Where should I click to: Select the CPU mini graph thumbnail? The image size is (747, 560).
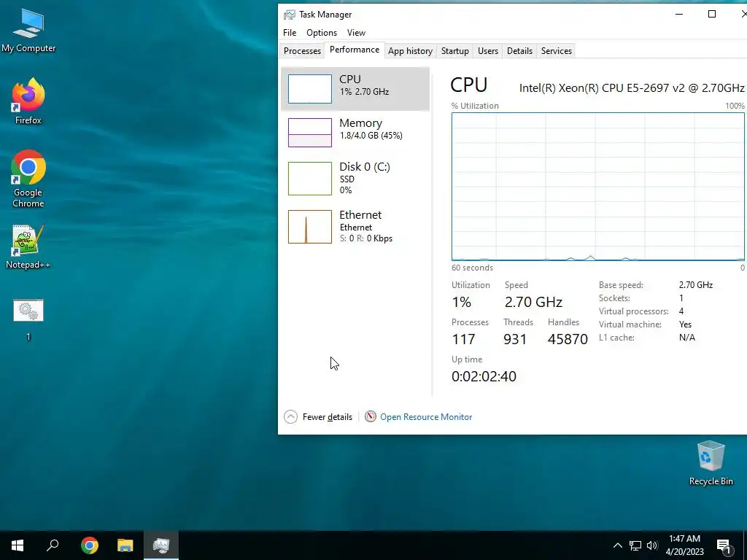pyautogui.click(x=309, y=88)
